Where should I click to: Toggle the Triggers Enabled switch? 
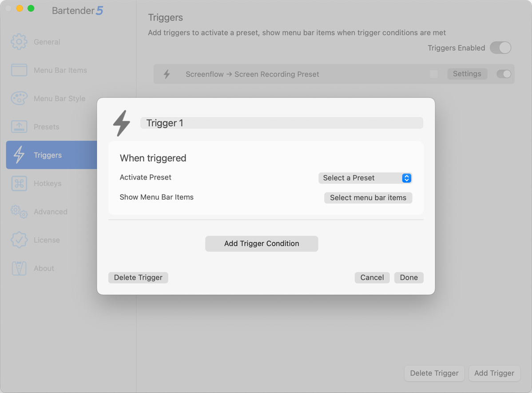pyautogui.click(x=500, y=48)
